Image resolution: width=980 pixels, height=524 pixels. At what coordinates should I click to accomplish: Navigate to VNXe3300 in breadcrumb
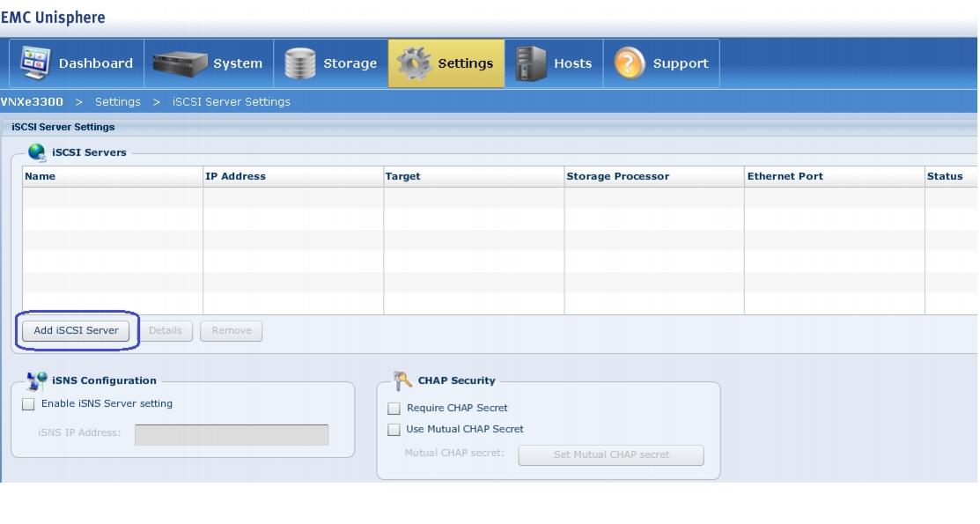pos(32,102)
